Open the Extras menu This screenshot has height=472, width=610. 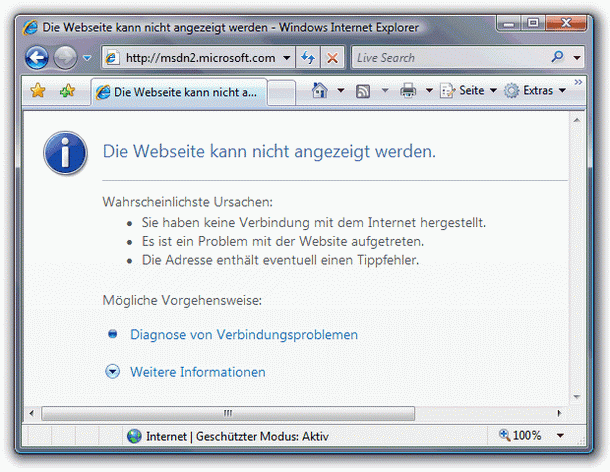(535, 91)
